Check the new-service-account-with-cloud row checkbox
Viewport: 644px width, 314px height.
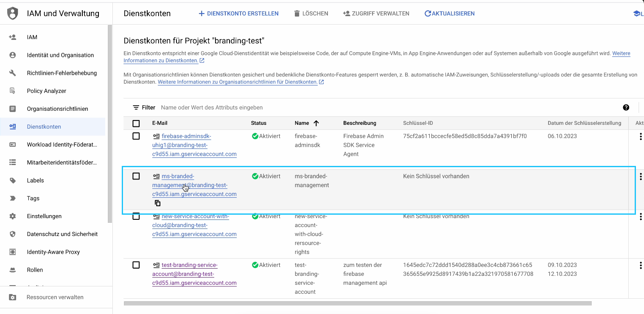click(x=136, y=216)
